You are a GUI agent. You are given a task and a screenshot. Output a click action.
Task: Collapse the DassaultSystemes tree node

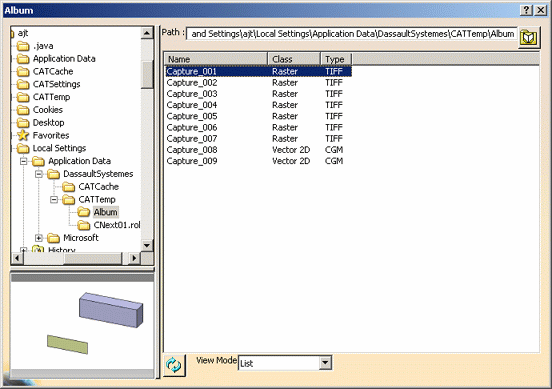(x=39, y=174)
